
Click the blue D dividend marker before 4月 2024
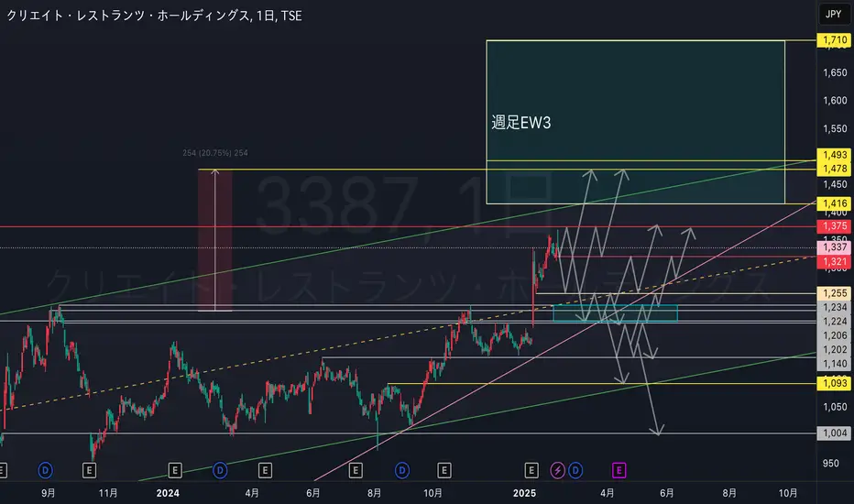(x=220, y=470)
